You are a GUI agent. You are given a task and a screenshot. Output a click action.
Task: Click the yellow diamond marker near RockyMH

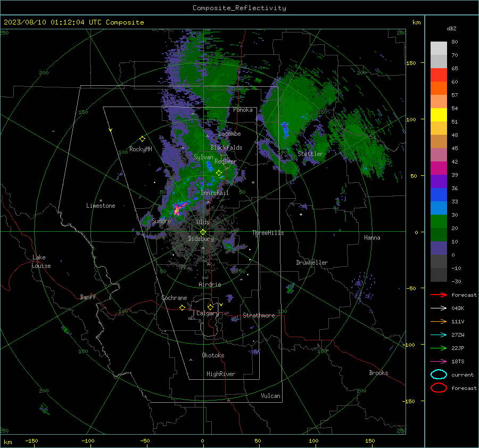tap(142, 139)
